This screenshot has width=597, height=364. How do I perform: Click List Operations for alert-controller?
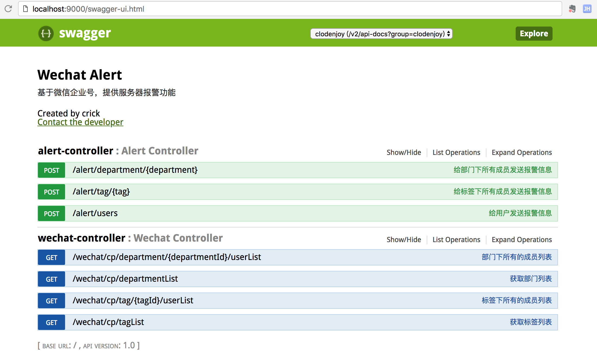tap(456, 152)
